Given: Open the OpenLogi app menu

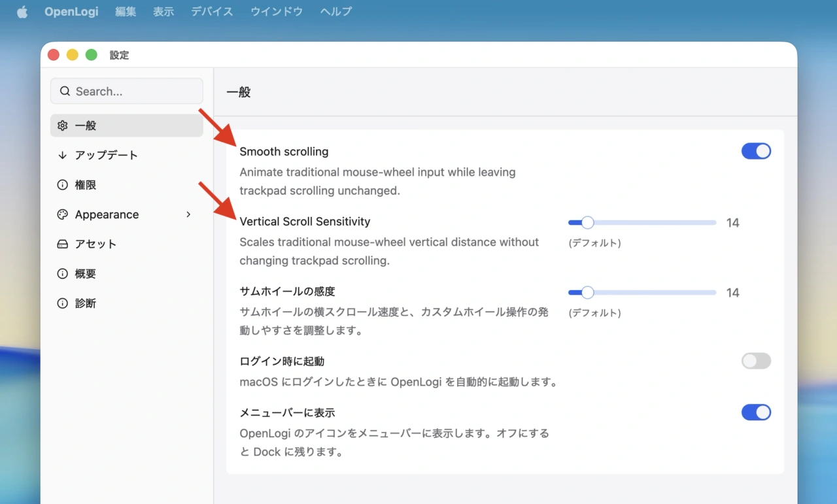Looking at the screenshot, I should click(x=71, y=12).
